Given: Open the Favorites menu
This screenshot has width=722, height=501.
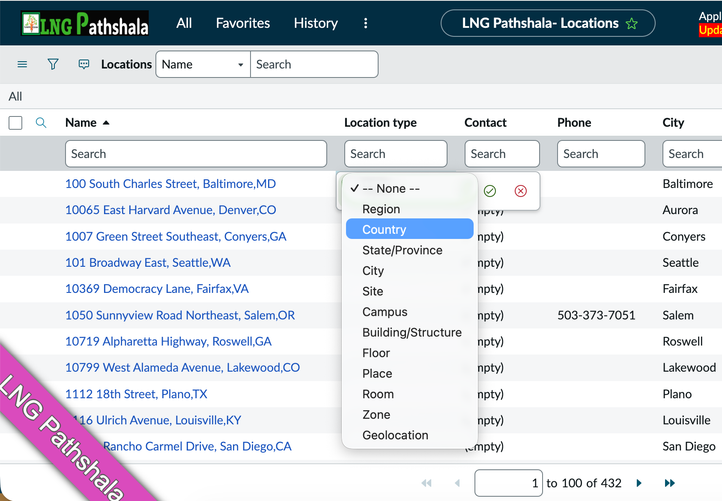Looking at the screenshot, I should [243, 23].
